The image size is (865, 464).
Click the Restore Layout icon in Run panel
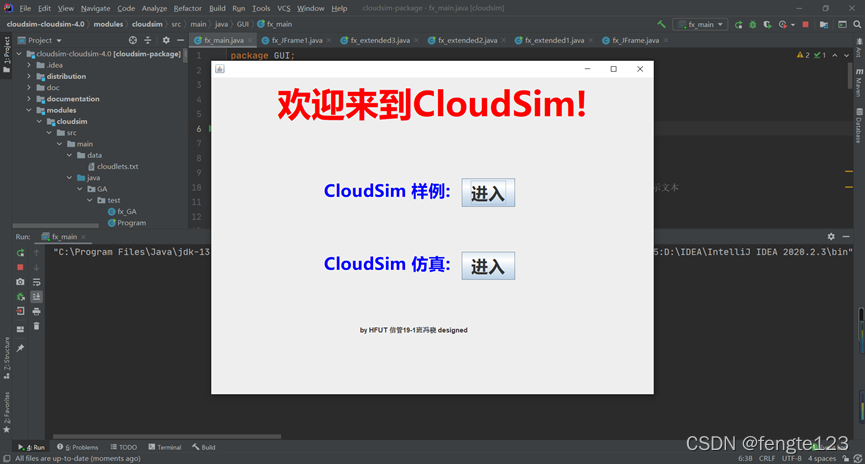(x=20, y=329)
